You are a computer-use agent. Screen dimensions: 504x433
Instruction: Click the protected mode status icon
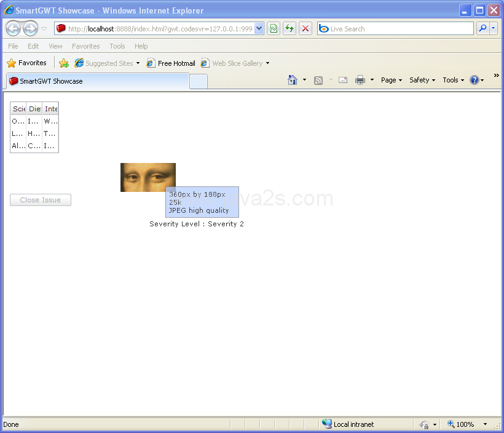click(x=424, y=424)
